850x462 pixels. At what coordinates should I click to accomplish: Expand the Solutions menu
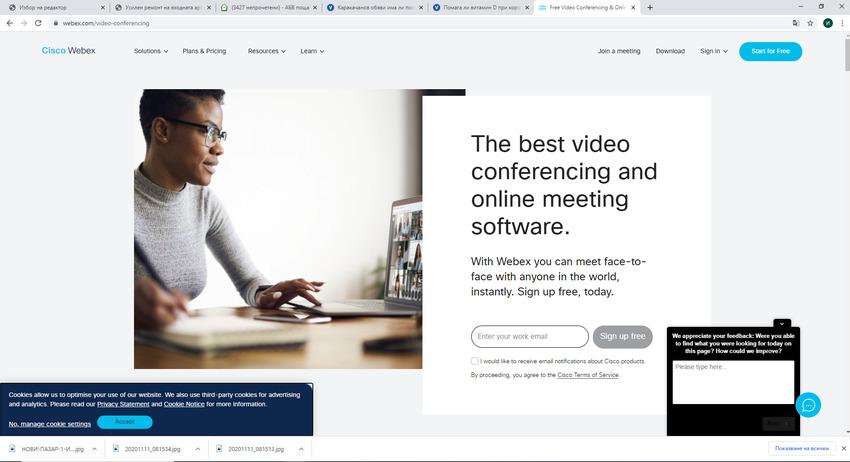click(151, 51)
